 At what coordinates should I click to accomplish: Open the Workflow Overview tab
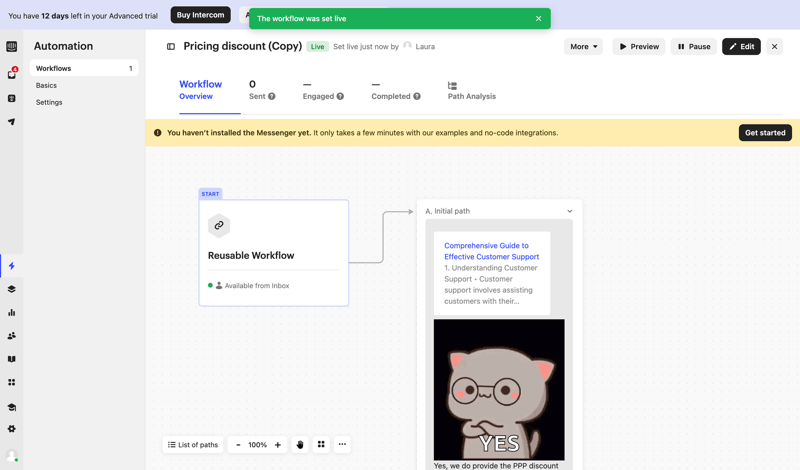[x=201, y=89]
